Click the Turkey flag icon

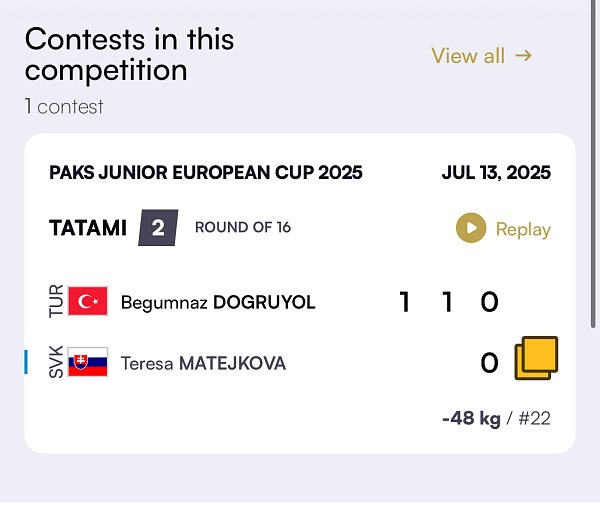pos(88,301)
